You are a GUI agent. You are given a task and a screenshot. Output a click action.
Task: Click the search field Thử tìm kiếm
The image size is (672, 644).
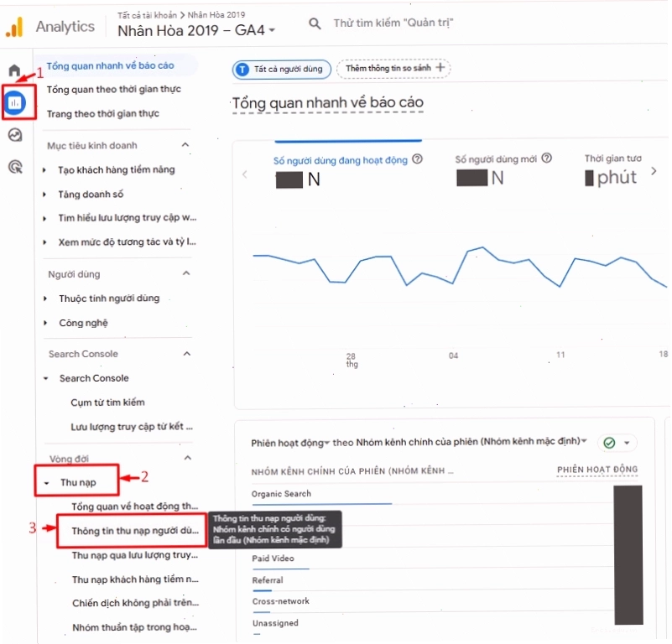pos(393,23)
